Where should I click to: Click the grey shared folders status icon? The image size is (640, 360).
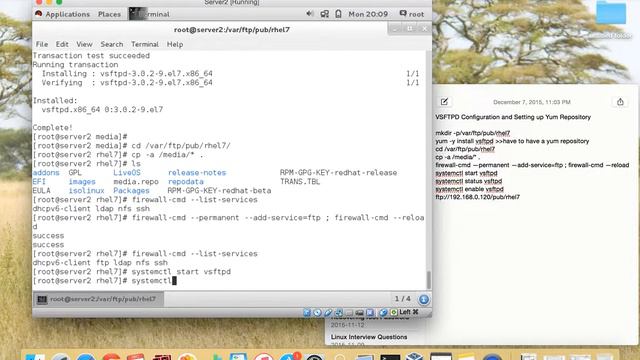tap(349, 312)
